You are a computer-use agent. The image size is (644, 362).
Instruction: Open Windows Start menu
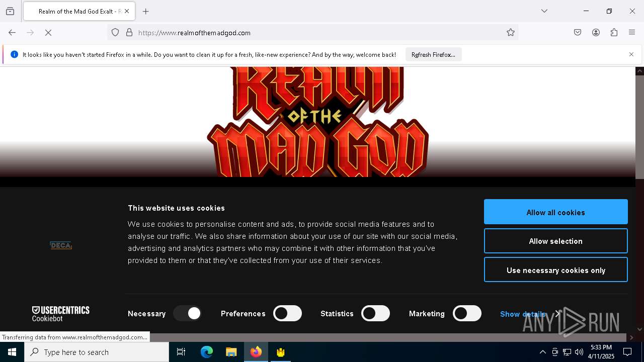pos(12,352)
